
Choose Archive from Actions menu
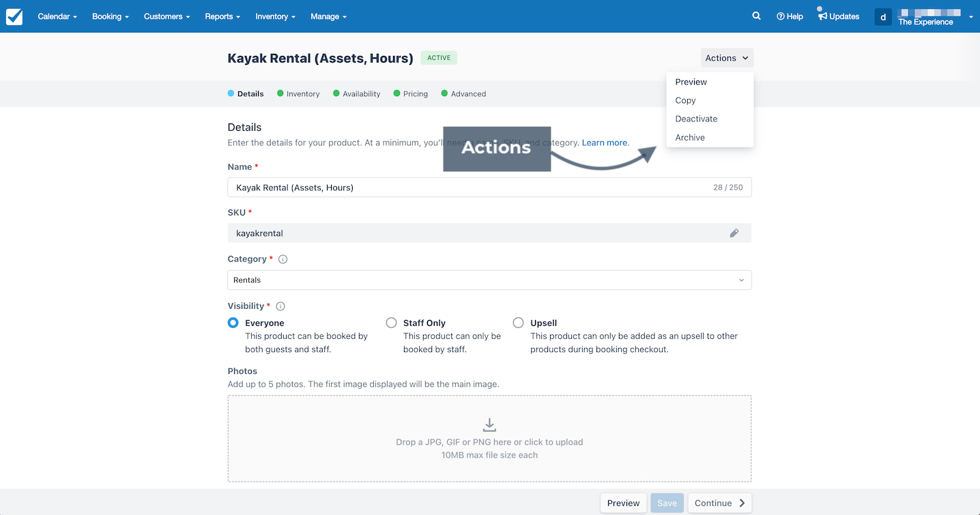point(710,137)
